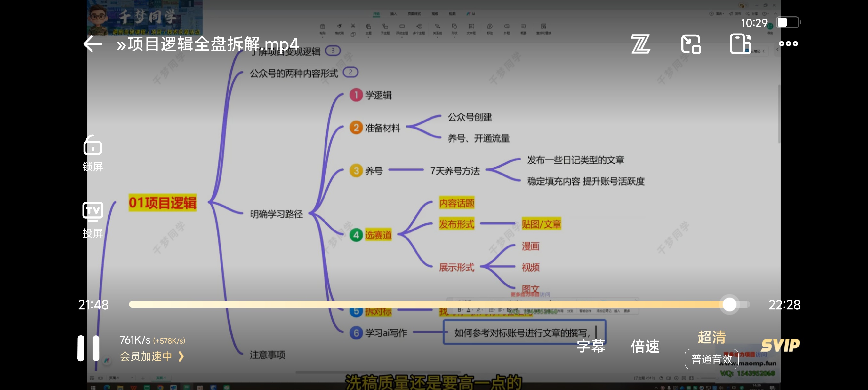Click the progress bar scrubber handle
Image resolution: width=868 pixels, height=390 pixels.
pyautogui.click(x=729, y=304)
